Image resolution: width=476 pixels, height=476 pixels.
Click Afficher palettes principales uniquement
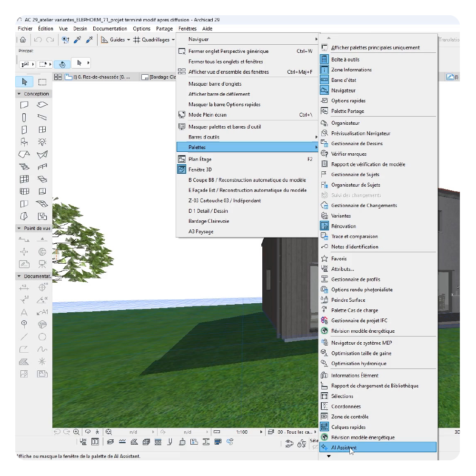375,48
